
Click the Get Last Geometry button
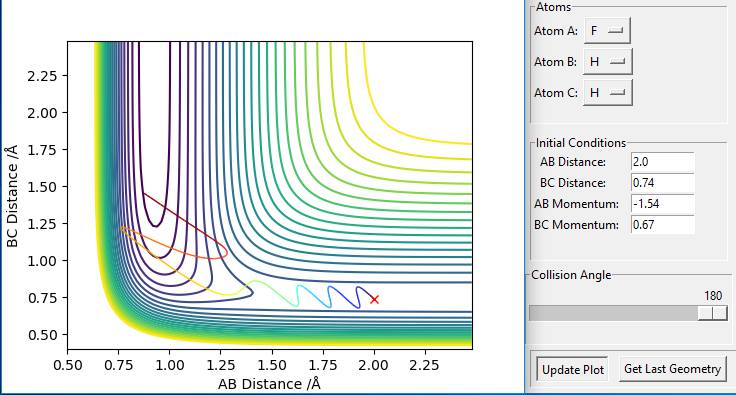click(x=672, y=369)
